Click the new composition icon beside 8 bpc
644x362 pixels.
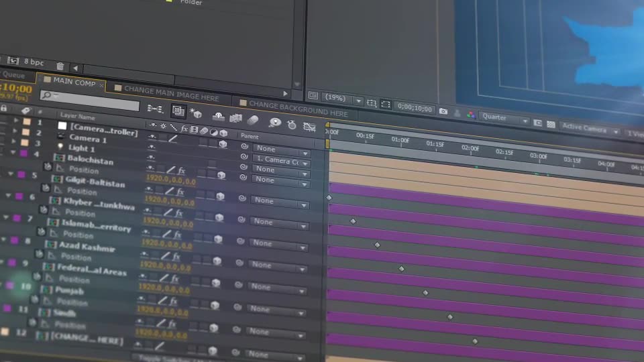(13, 61)
